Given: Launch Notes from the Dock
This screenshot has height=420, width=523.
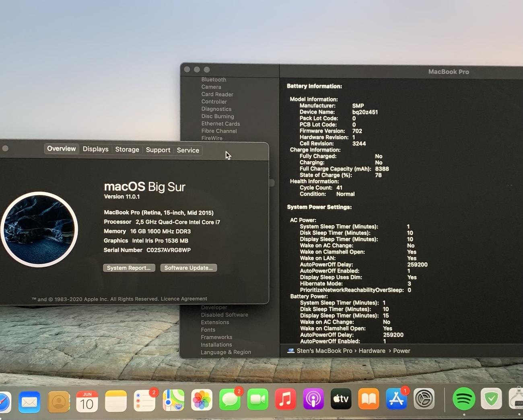Looking at the screenshot, I should (116, 401).
